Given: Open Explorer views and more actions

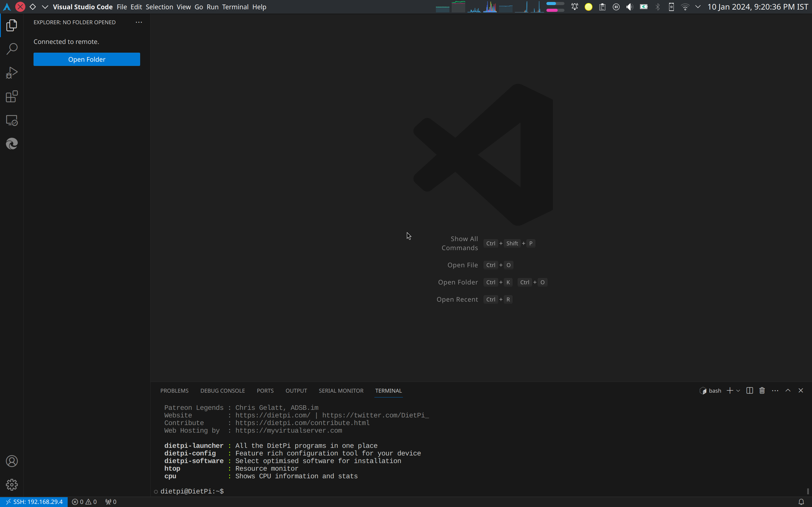Looking at the screenshot, I should [x=139, y=22].
